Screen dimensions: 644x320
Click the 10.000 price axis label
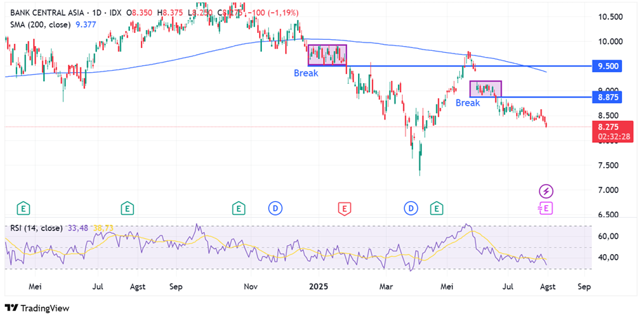[x=610, y=42]
